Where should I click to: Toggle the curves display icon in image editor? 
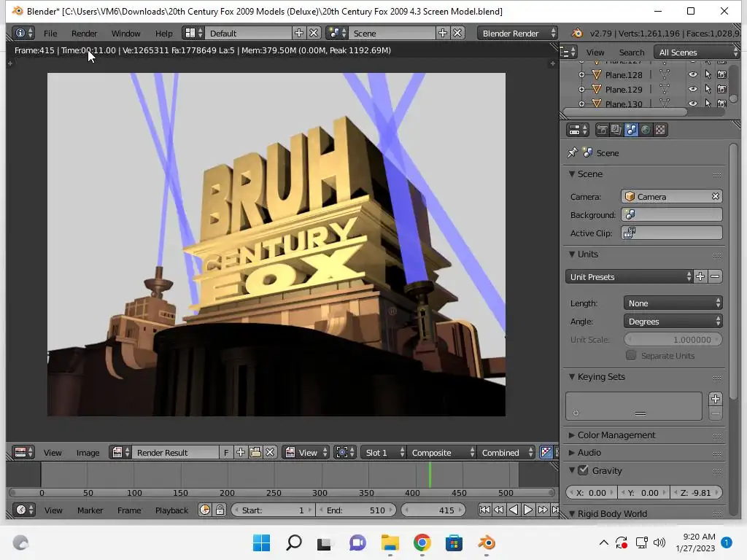coord(546,452)
